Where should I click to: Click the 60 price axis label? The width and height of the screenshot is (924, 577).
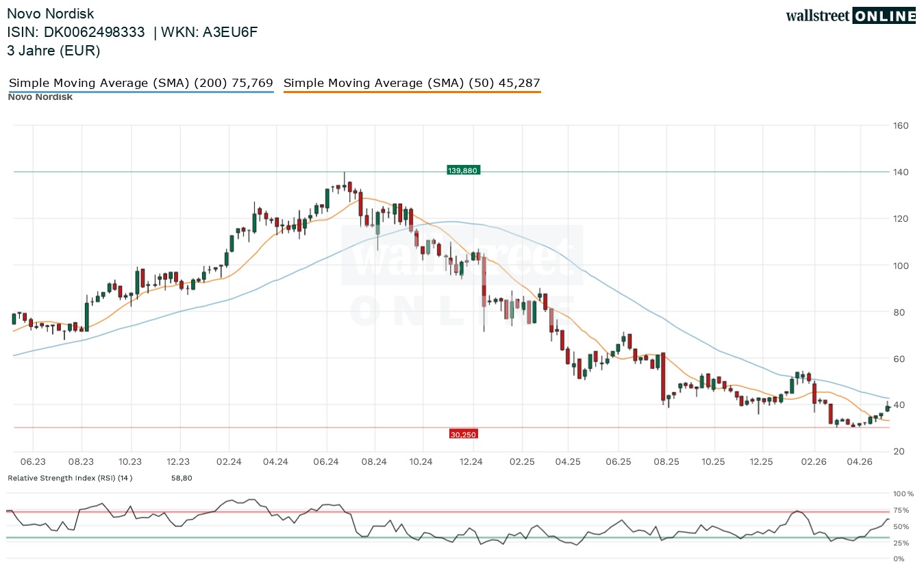click(899, 359)
